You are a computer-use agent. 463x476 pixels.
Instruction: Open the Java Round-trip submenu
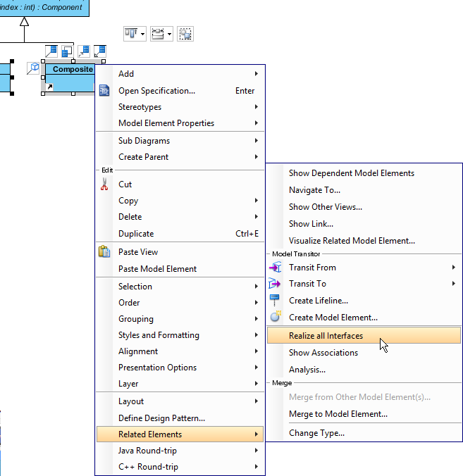180,451
